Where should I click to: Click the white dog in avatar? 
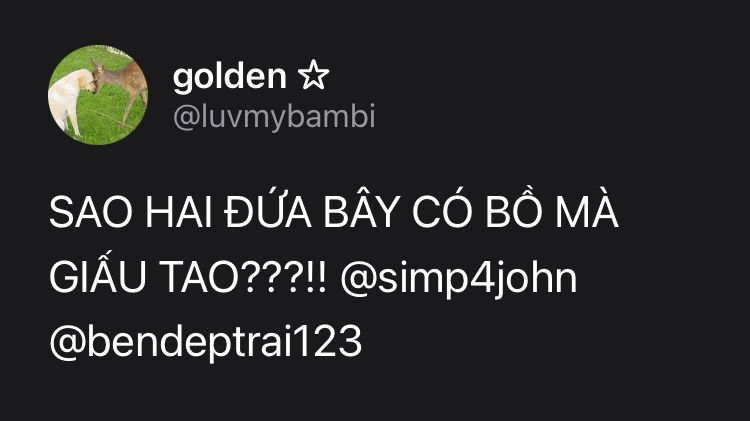tap(69, 100)
